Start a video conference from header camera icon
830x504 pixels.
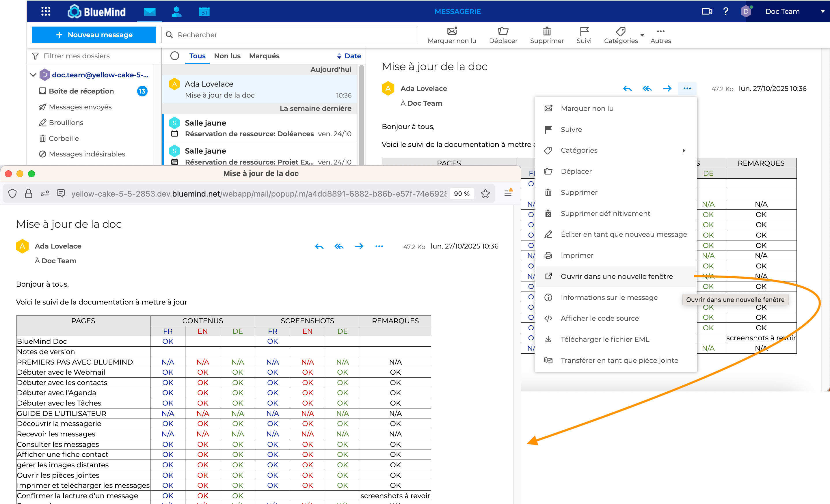(x=707, y=12)
